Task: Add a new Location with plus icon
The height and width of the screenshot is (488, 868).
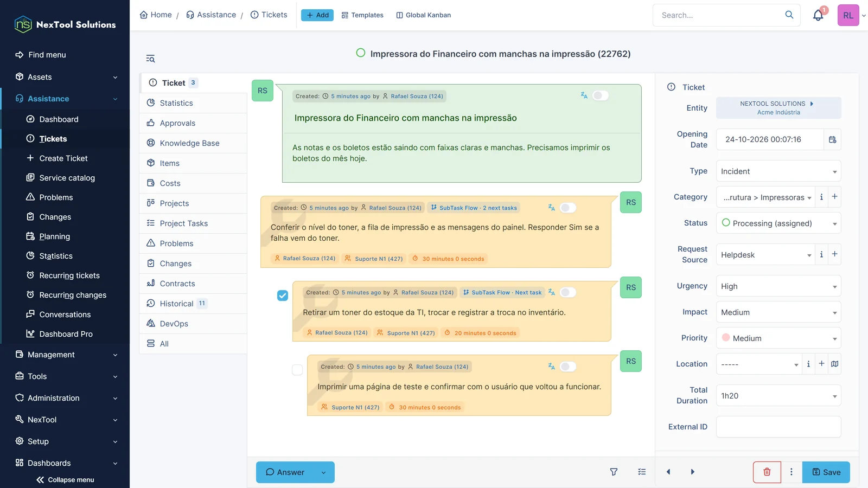Action: tap(821, 364)
